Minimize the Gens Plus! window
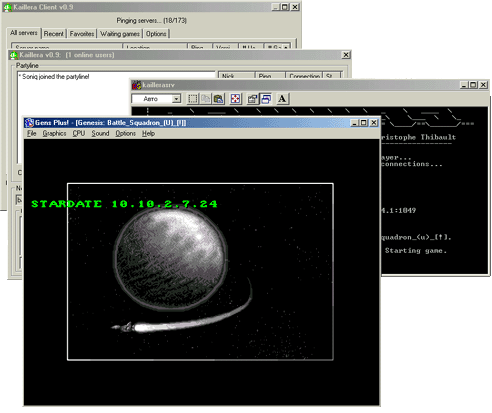The height and width of the screenshot is (413, 492). pyautogui.click(x=355, y=123)
